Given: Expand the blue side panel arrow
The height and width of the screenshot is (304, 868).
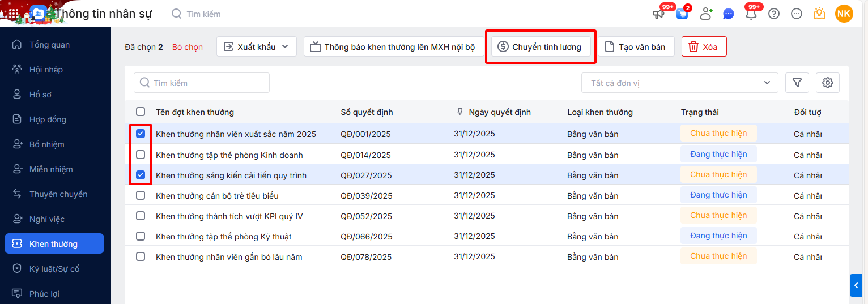Looking at the screenshot, I should [856, 285].
